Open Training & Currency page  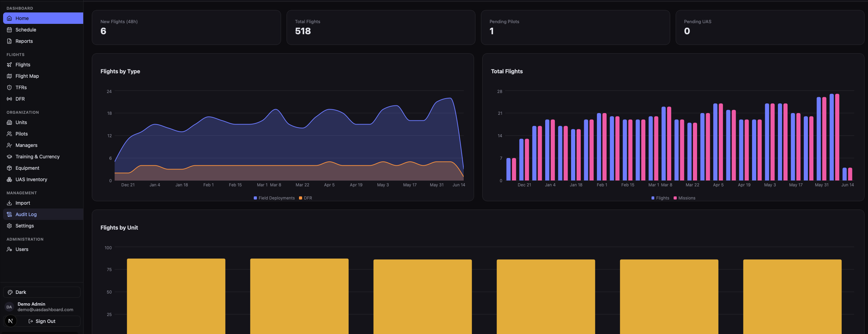(x=43, y=157)
